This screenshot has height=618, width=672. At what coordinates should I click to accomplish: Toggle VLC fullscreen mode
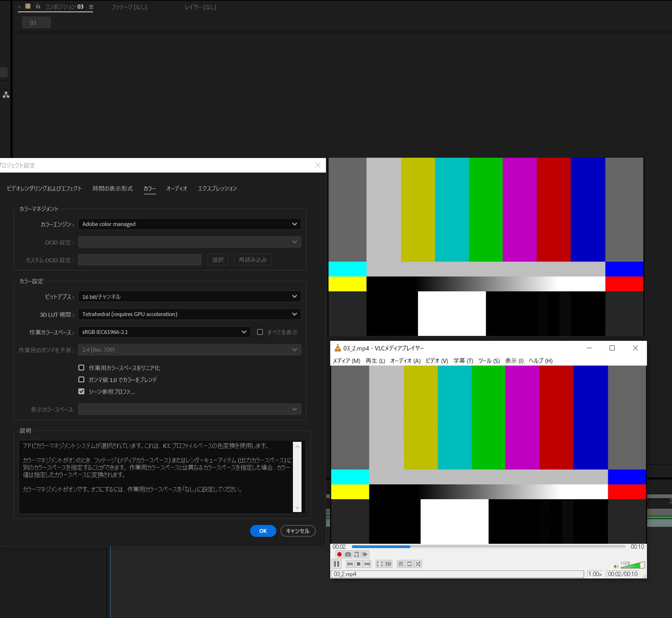pos(379,564)
